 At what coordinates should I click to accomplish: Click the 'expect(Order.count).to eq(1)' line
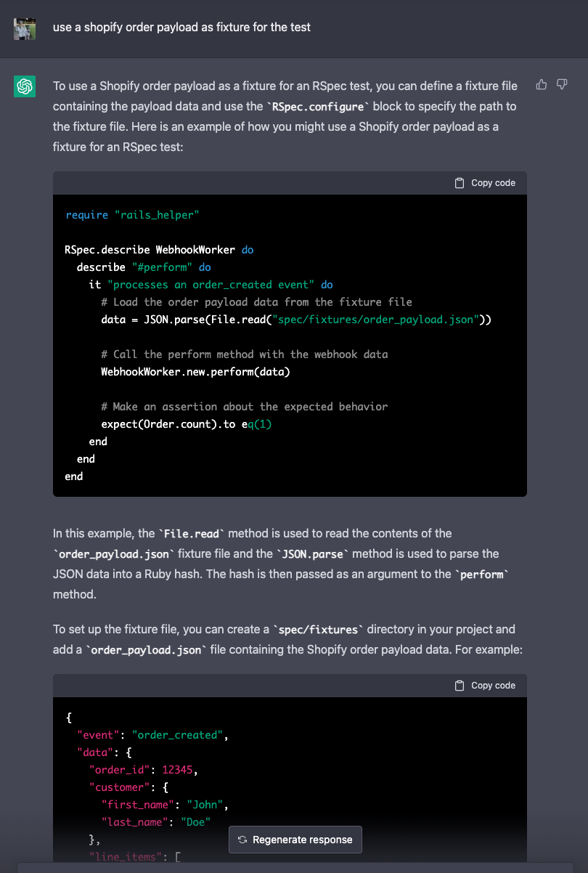[187, 424]
